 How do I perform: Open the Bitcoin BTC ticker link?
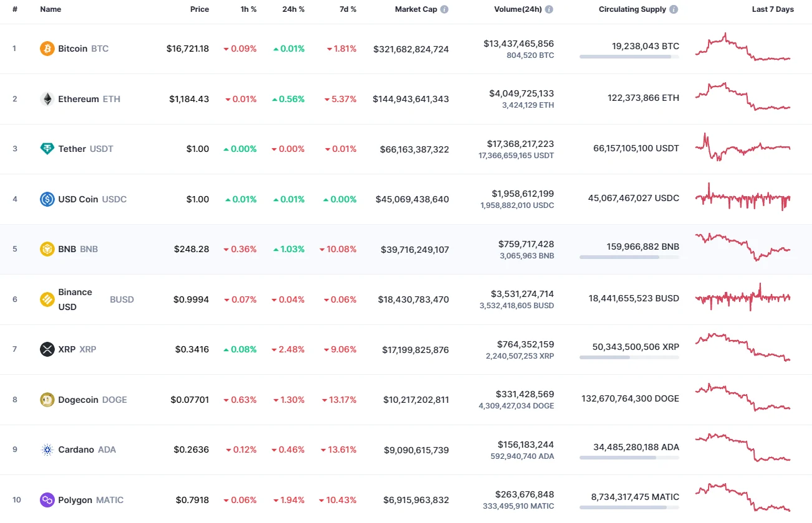pyautogui.click(x=101, y=48)
